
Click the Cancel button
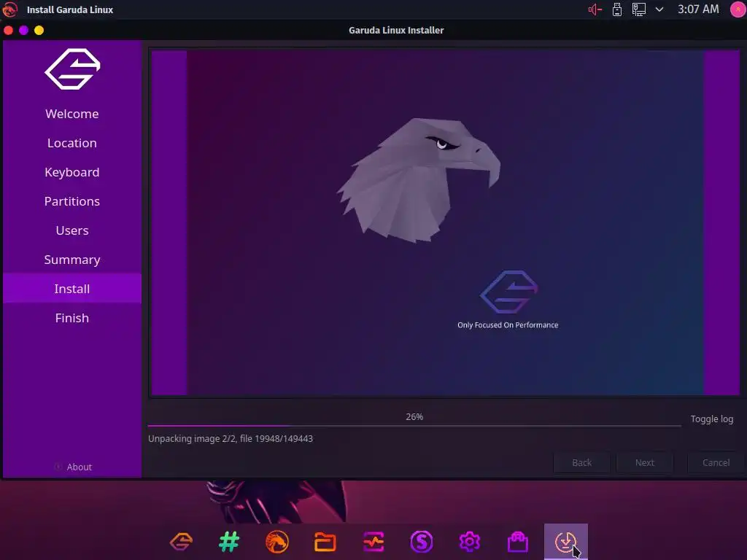click(716, 462)
